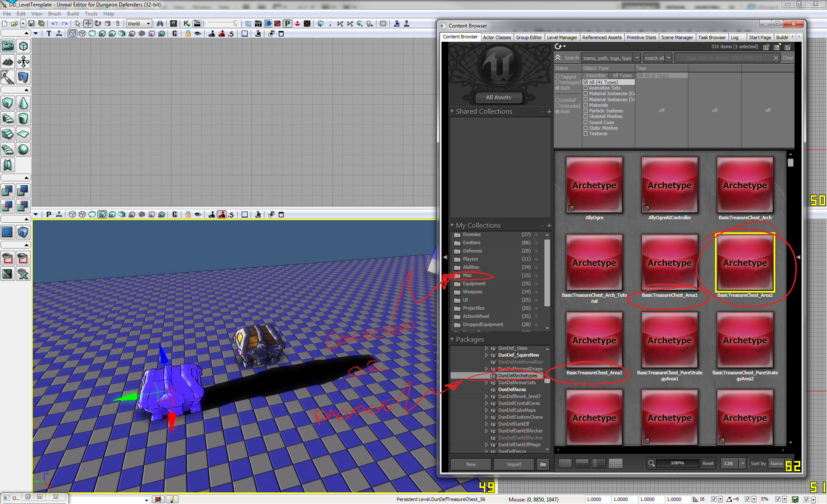
Task: Create linear staircase brush
Action: coord(8,134)
